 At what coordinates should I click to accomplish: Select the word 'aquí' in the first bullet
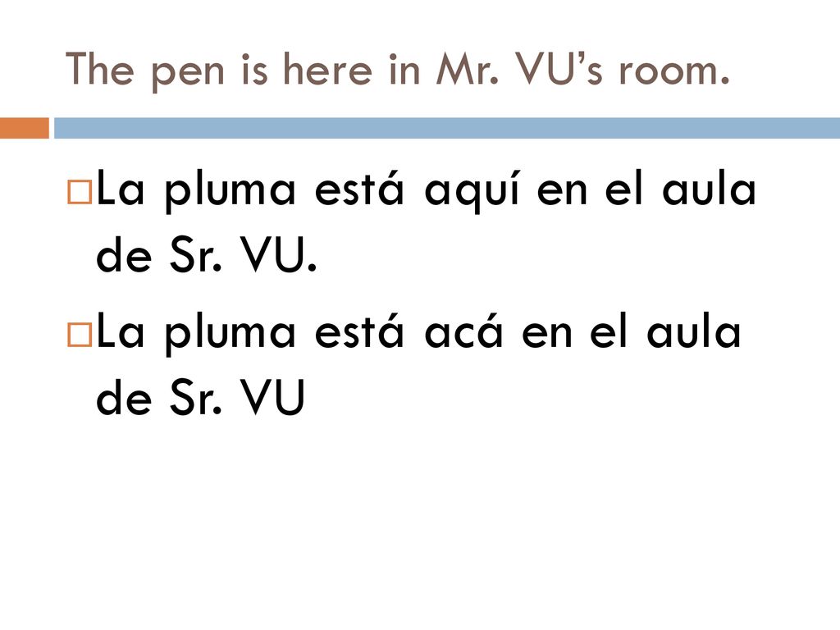(472, 191)
